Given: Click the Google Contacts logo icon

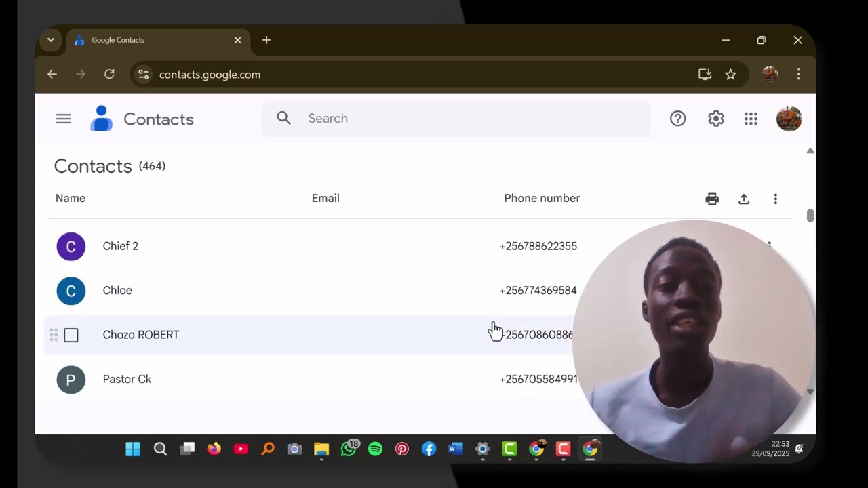Looking at the screenshot, I should pyautogui.click(x=101, y=119).
